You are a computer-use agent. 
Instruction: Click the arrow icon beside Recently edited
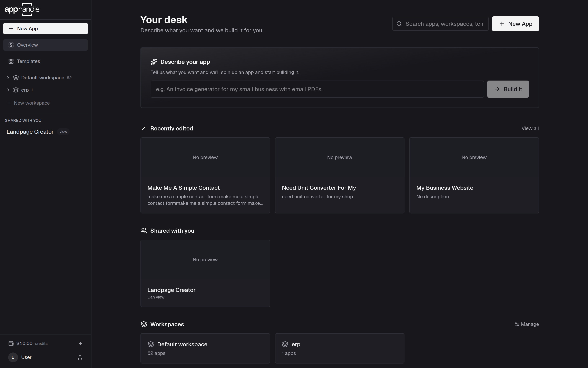[144, 129]
